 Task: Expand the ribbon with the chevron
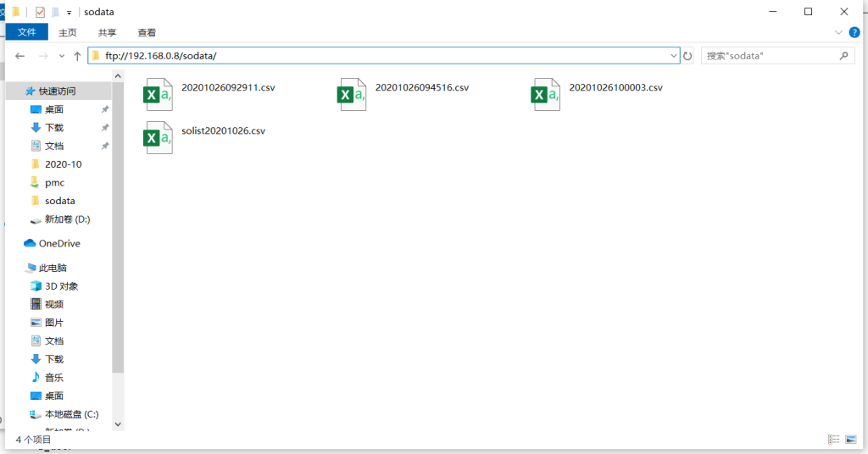pyautogui.click(x=839, y=32)
